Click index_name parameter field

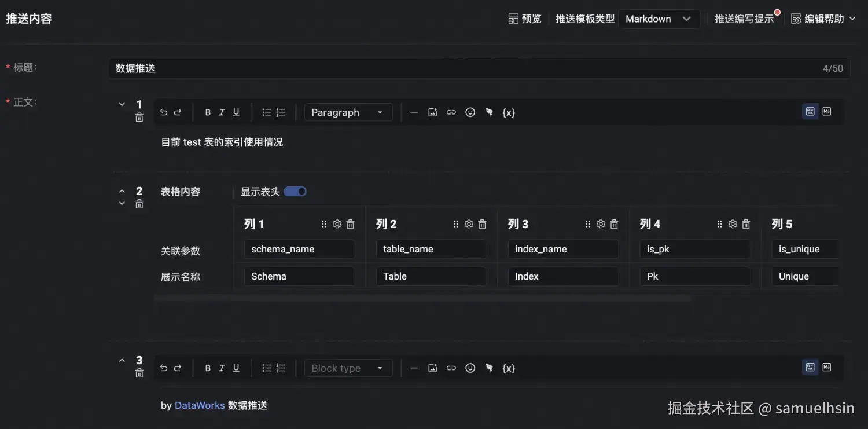click(x=564, y=250)
